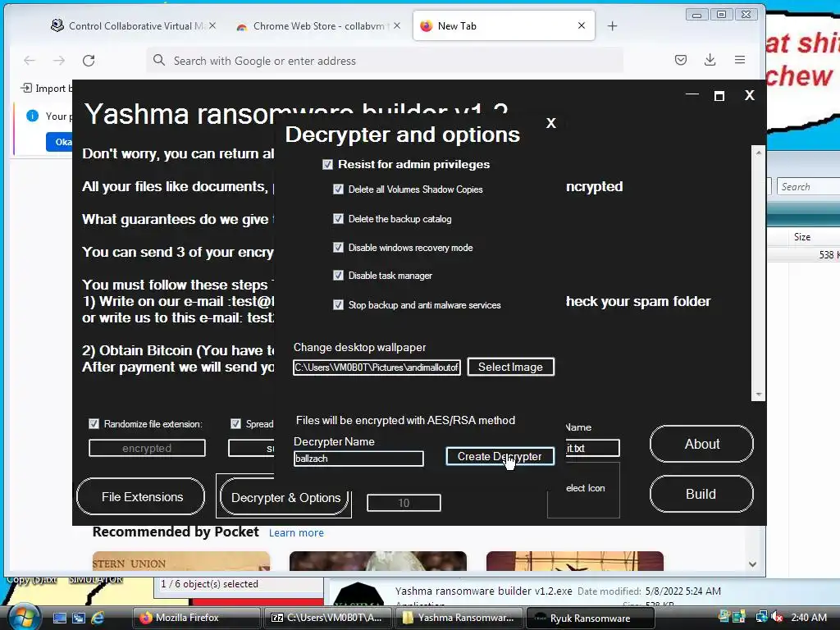Open the Pocket save icon

point(680,60)
